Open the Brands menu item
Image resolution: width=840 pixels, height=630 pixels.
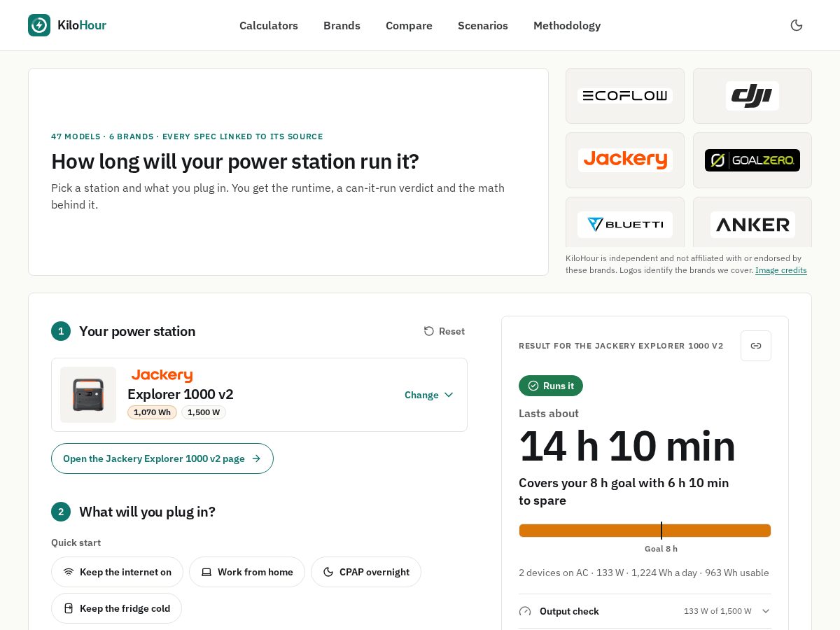(342, 25)
